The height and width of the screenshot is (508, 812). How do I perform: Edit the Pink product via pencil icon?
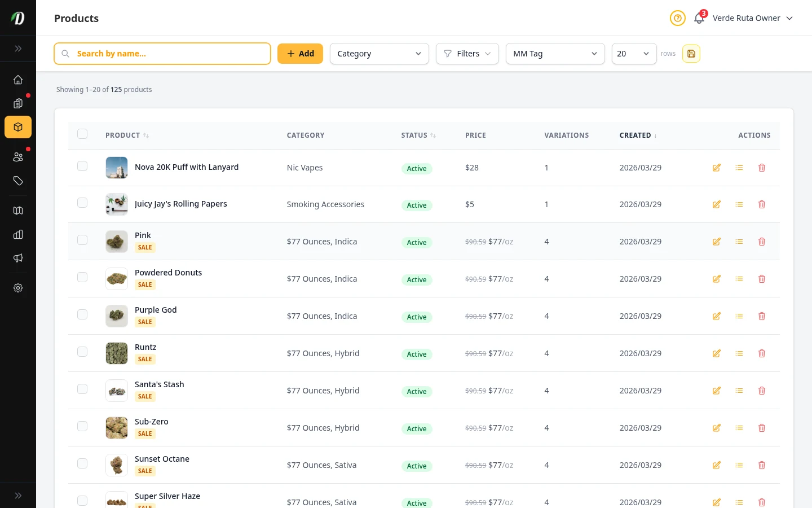pyautogui.click(x=716, y=241)
